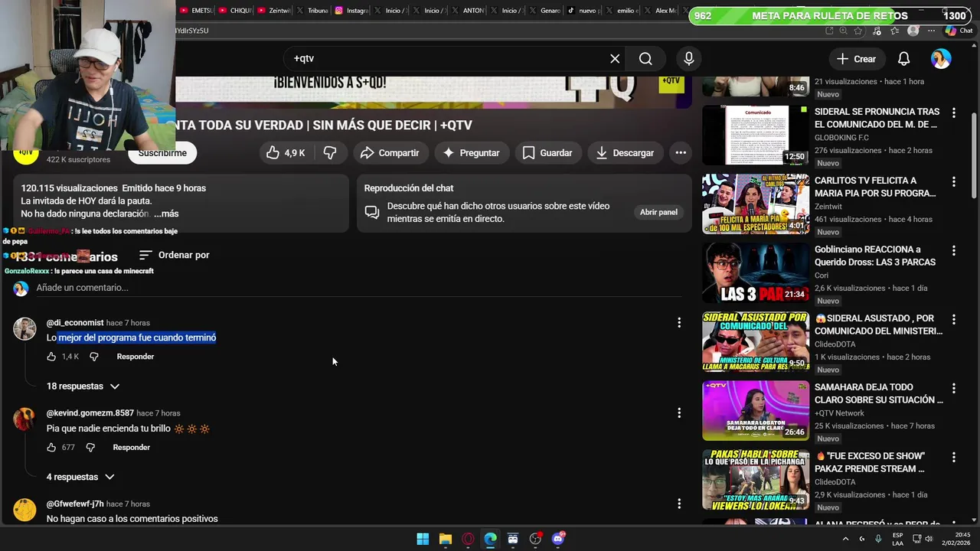This screenshot has height=551, width=980.
Task: Open LAS 3 PARCAS 21:34 thumbnail
Action: pyautogui.click(x=756, y=273)
